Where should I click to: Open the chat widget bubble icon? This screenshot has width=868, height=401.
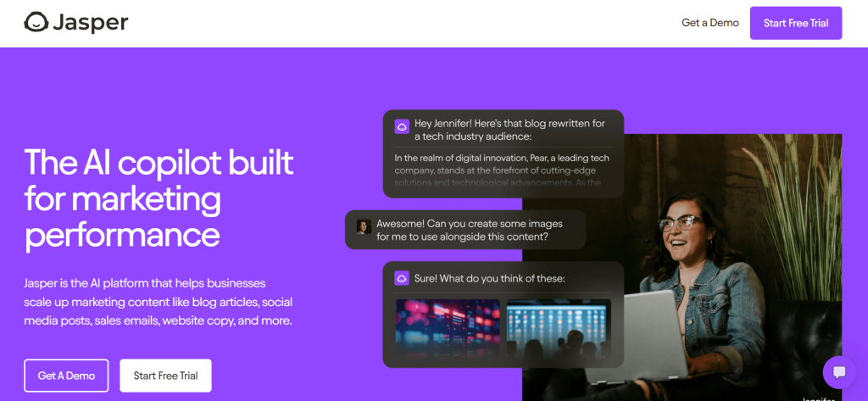coord(839,372)
